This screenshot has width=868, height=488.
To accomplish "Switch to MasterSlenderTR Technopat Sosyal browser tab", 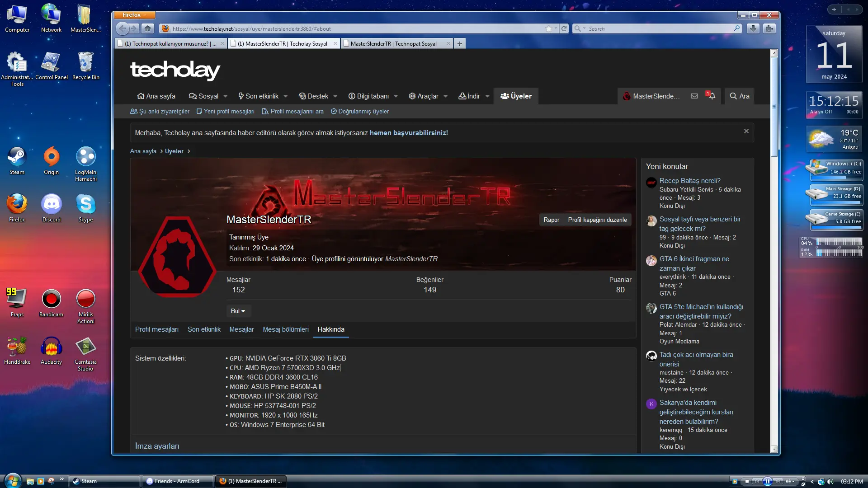I will 396,44.
